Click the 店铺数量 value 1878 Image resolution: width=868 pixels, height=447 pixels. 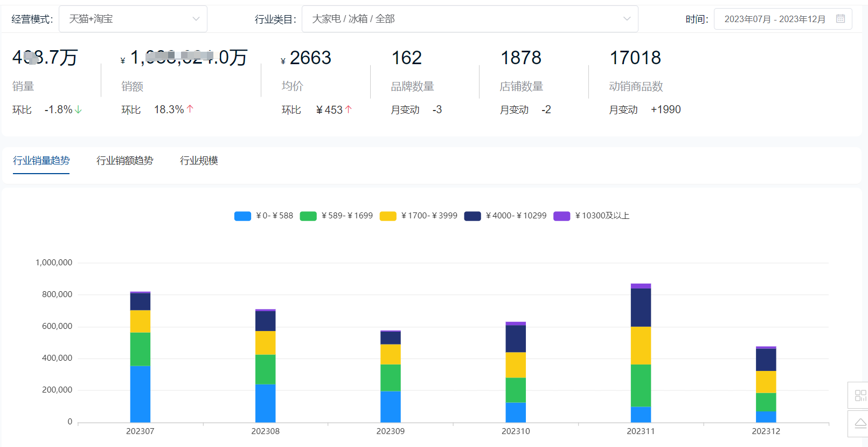(x=521, y=58)
